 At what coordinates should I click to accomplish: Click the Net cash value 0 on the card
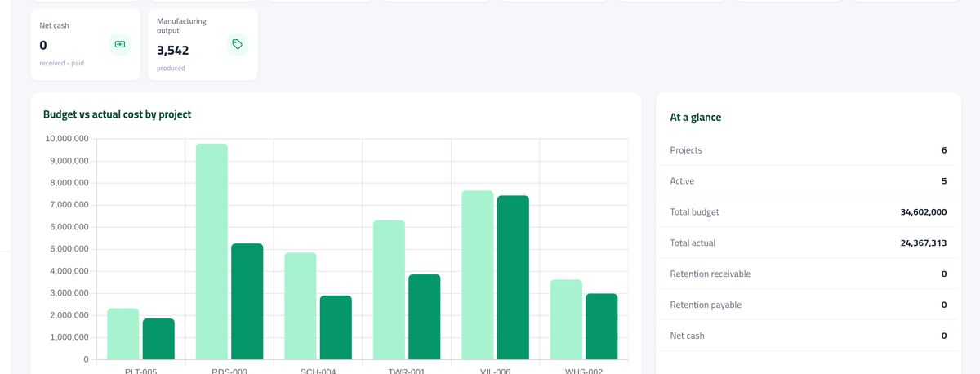(x=43, y=45)
